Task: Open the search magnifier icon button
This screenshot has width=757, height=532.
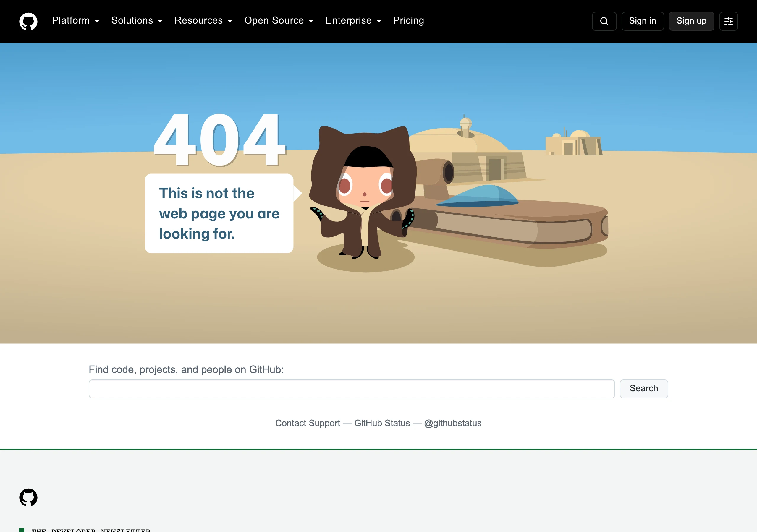Action: pyautogui.click(x=604, y=21)
